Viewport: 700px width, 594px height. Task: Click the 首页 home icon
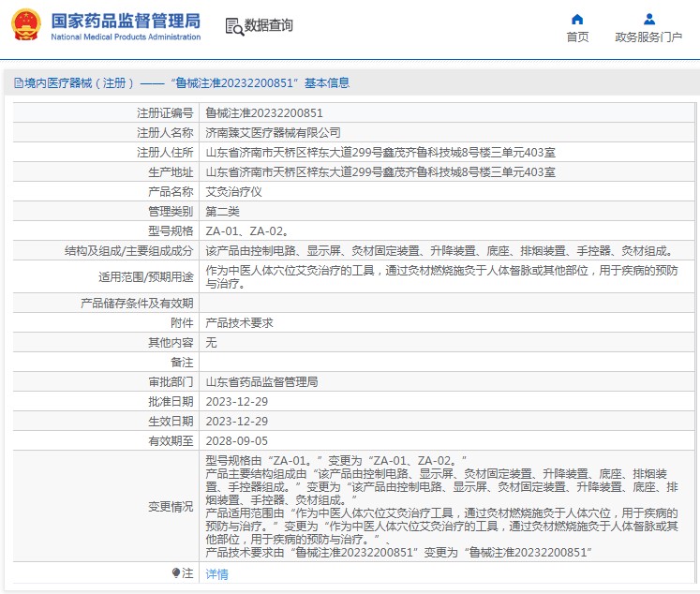tap(577, 19)
